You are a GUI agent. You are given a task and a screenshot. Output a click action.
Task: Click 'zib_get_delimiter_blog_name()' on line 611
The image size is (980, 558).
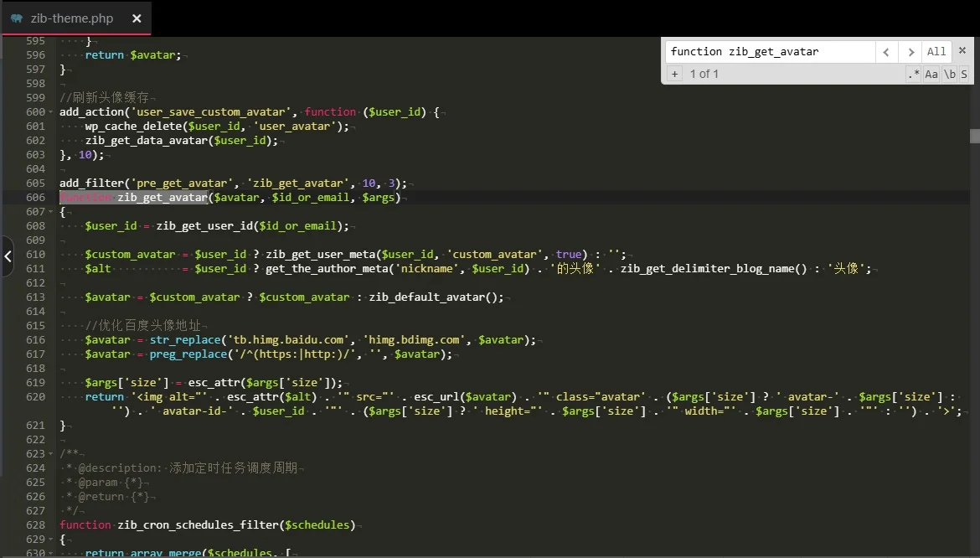(x=714, y=269)
